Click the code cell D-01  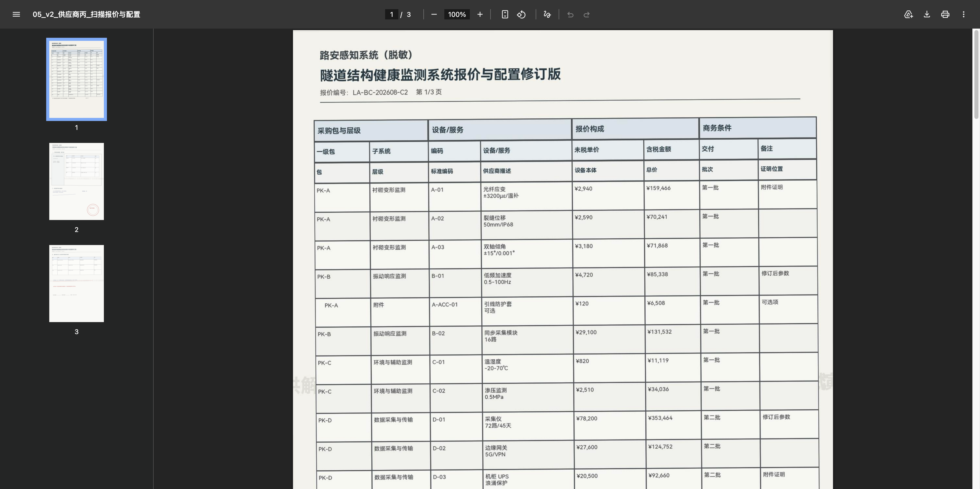439,419
